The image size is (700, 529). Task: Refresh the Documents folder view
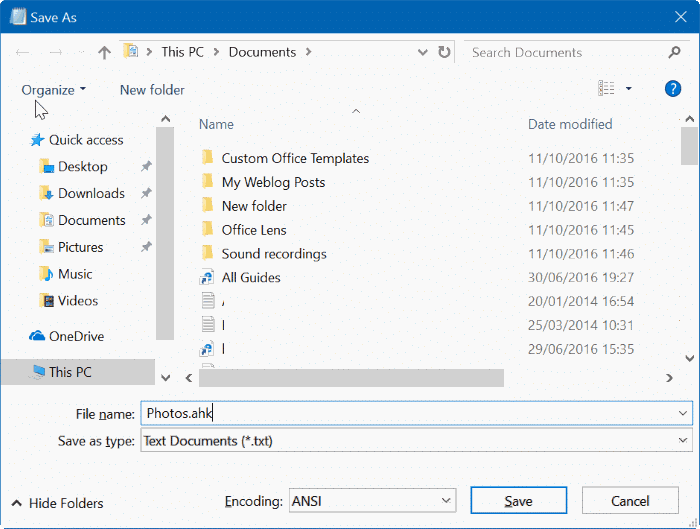(444, 52)
